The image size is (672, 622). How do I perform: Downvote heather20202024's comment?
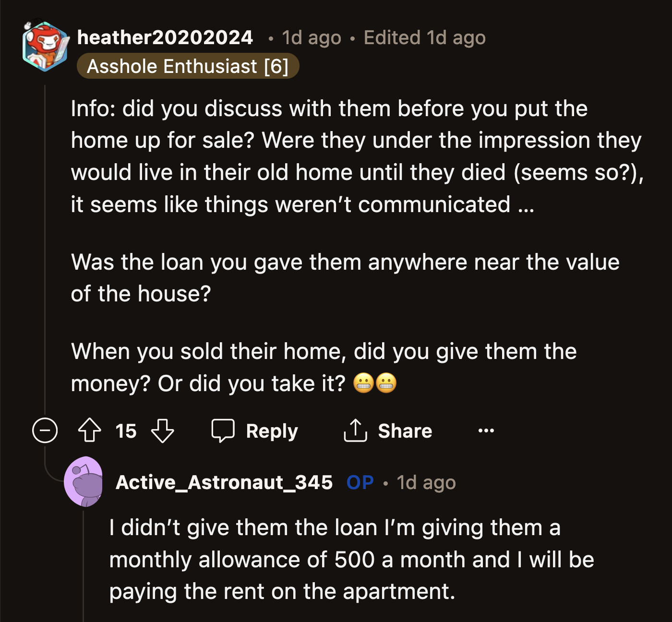click(162, 431)
